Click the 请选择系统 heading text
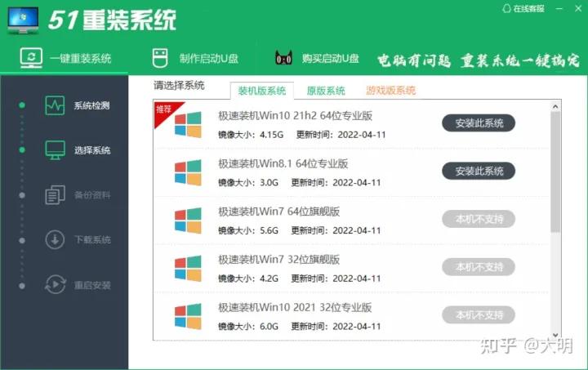588x370 pixels. click(x=179, y=86)
